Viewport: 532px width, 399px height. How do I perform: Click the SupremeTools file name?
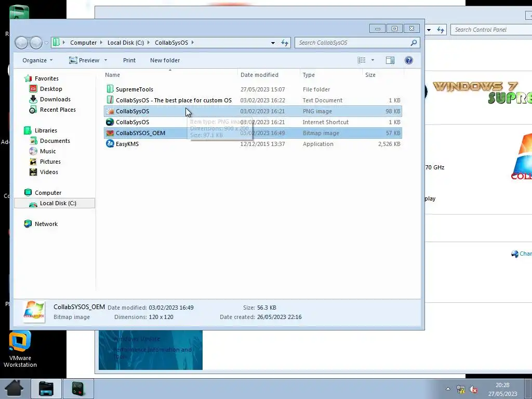click(x=135, y=89)
